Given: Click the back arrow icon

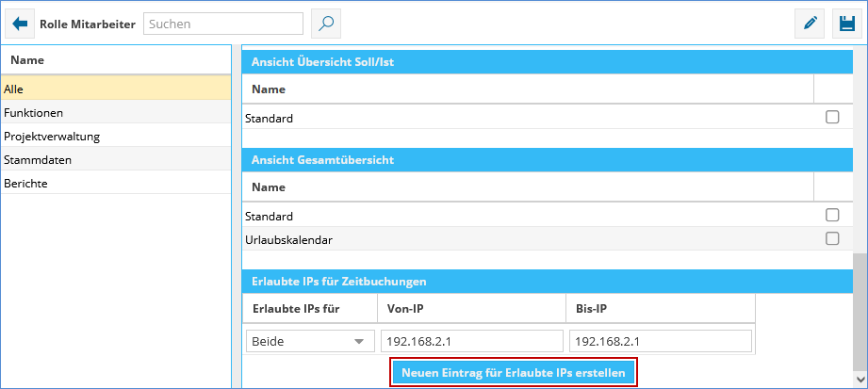Looking at the screenshot, I should click(x=20, y=24).
